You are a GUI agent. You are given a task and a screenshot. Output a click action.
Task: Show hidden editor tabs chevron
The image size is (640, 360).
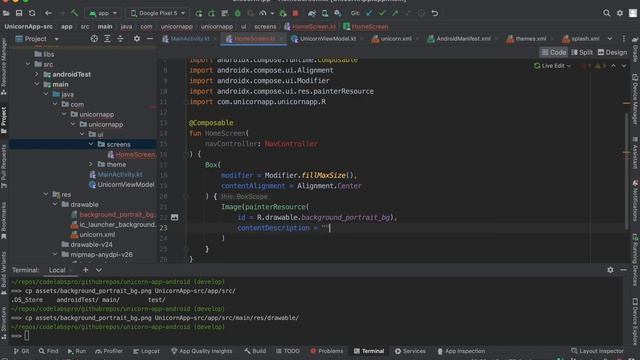pyautogui.click(x=610, y=39)
